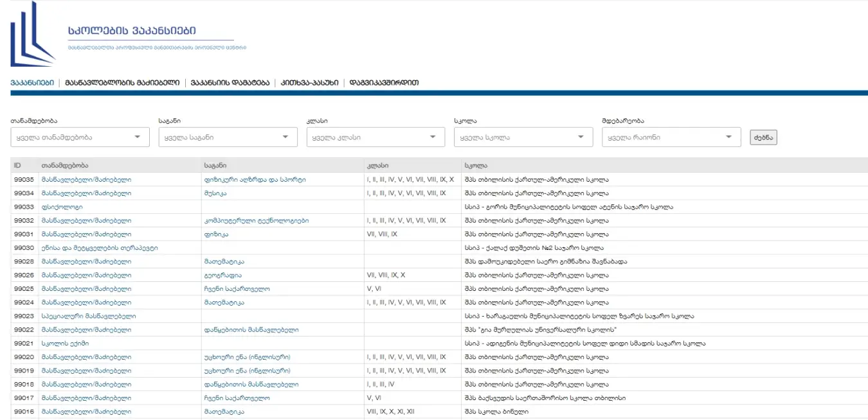Open the მუსიკა subject link
Image resolution: width=868 pixels, height=420 pixels.
217,193
